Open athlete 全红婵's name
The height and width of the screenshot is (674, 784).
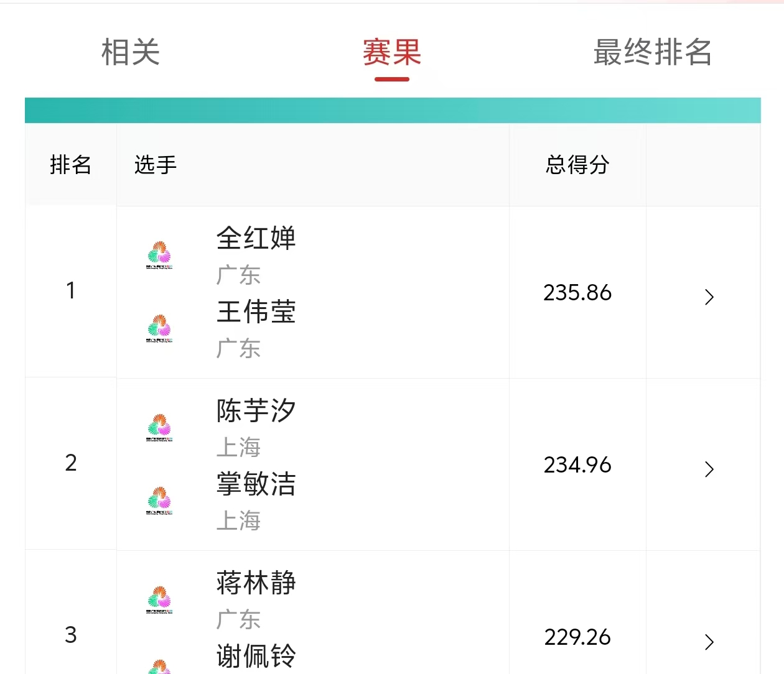[x=256, y=238]
